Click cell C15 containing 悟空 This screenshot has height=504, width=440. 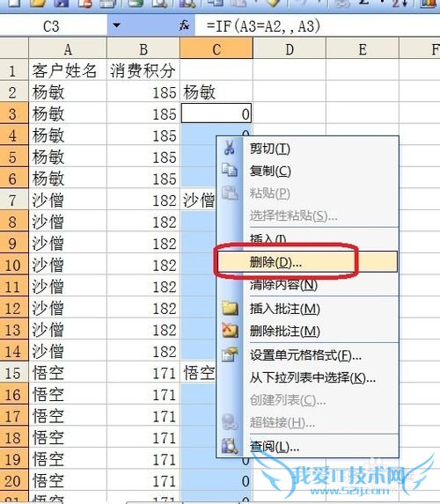tap(199, 373)
